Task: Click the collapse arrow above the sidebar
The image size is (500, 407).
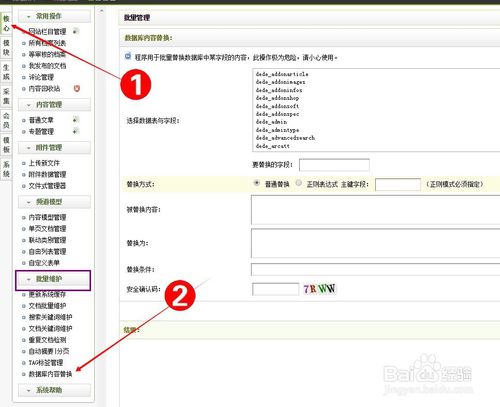Action: (101, 11)
